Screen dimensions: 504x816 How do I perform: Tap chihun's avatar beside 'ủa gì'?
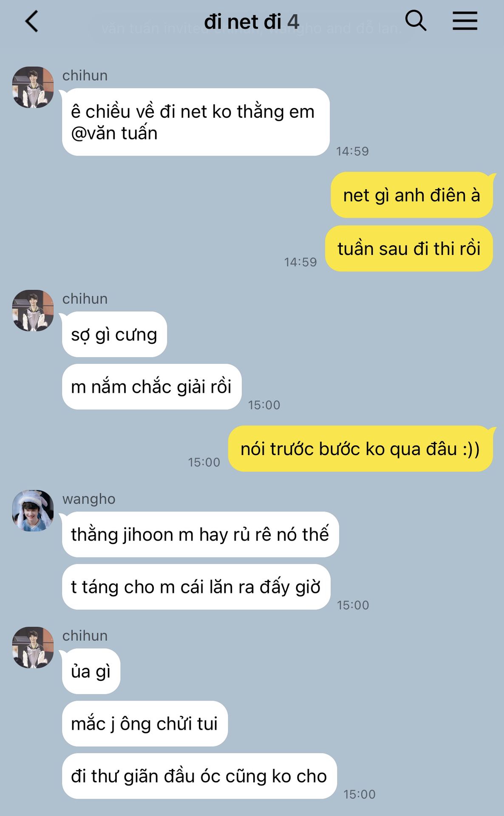pyautogui.click(x=33, y=647)
